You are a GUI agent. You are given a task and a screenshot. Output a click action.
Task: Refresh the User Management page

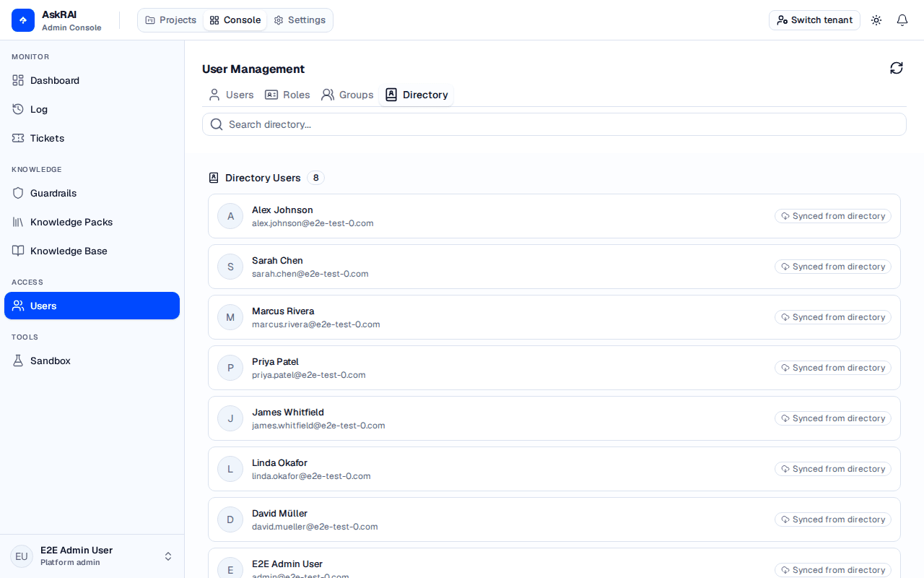click(x=897, y=68)
